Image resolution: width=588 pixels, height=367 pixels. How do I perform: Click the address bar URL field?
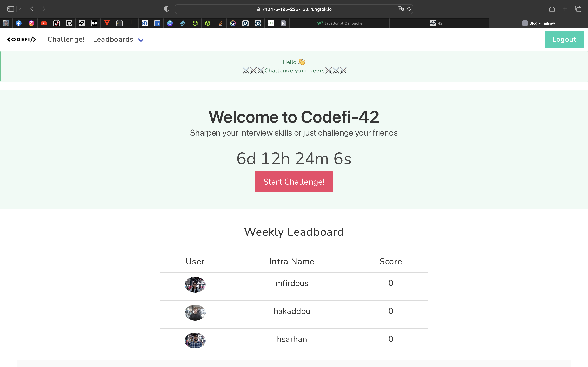(x=296, y=9)
